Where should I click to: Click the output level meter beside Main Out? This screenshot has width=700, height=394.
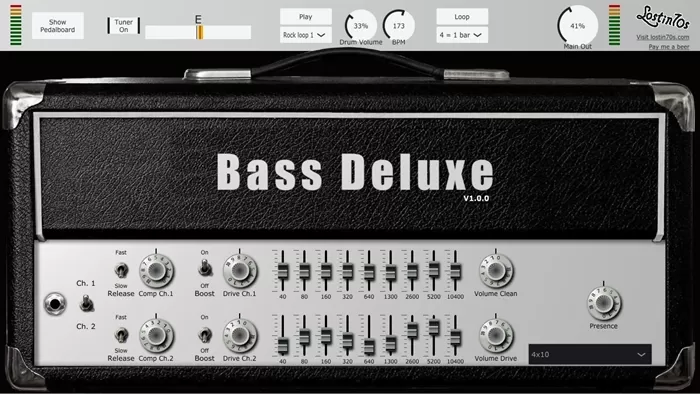point(614,25)
